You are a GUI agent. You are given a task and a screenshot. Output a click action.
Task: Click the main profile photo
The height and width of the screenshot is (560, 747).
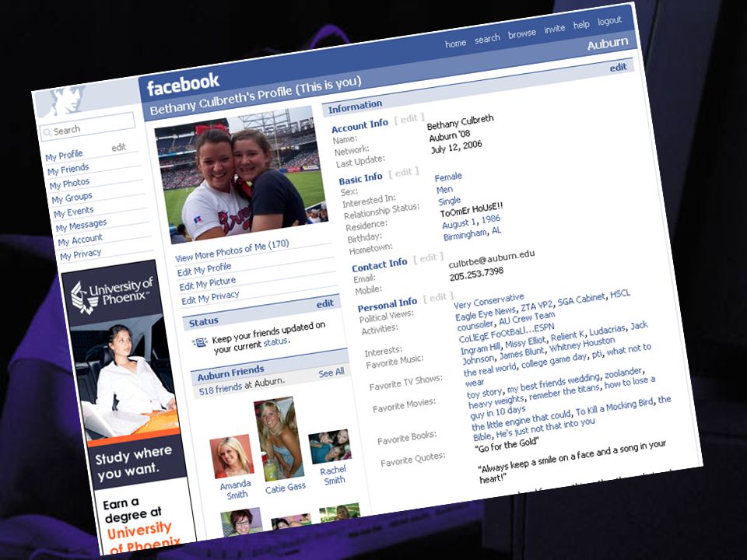tap(241, 175)
